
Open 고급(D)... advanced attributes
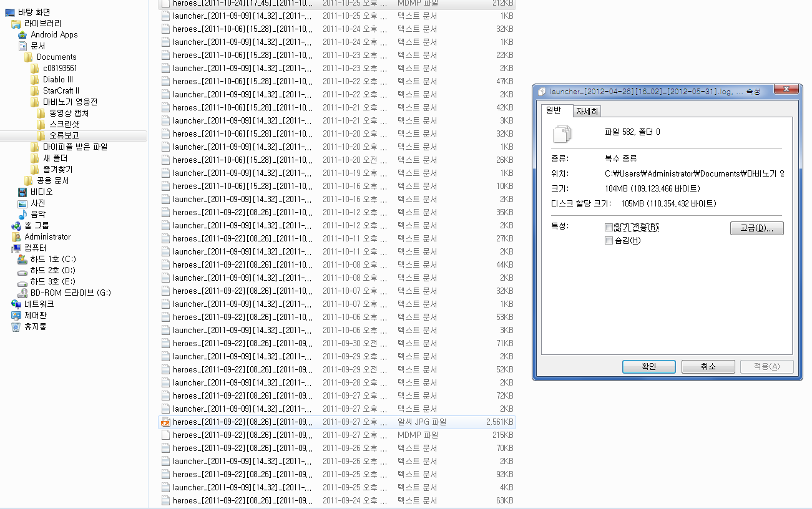point(756,228)
